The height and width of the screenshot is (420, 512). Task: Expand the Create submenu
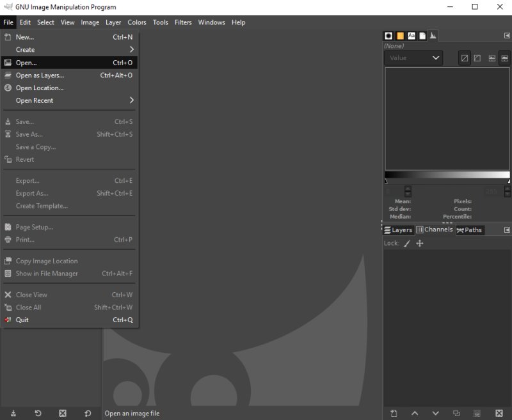tap(69, 50)
